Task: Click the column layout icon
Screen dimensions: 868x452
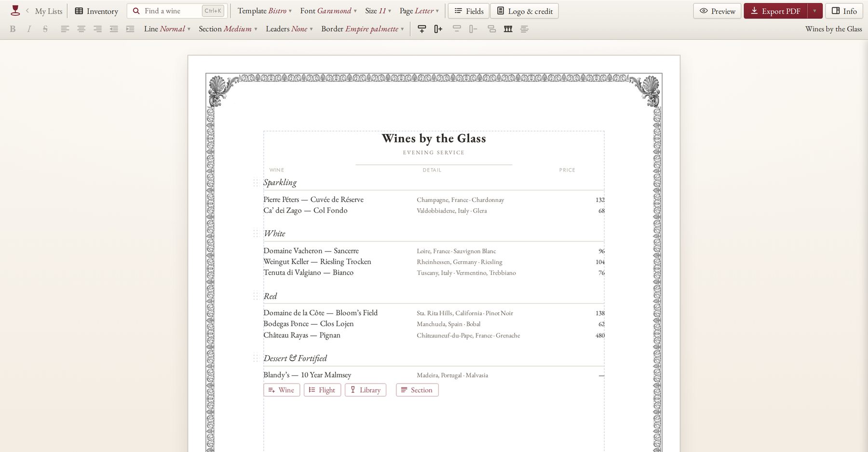Action: coord(508,29)
